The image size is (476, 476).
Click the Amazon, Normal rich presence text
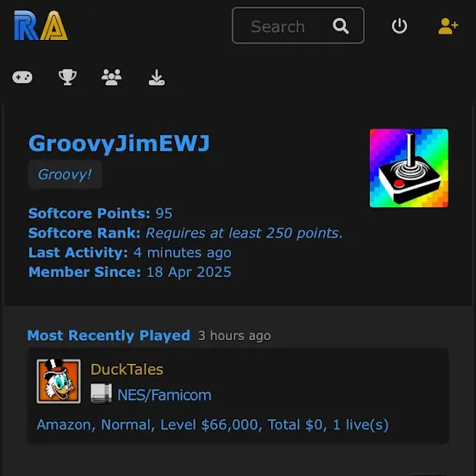(x=212, y=425)
